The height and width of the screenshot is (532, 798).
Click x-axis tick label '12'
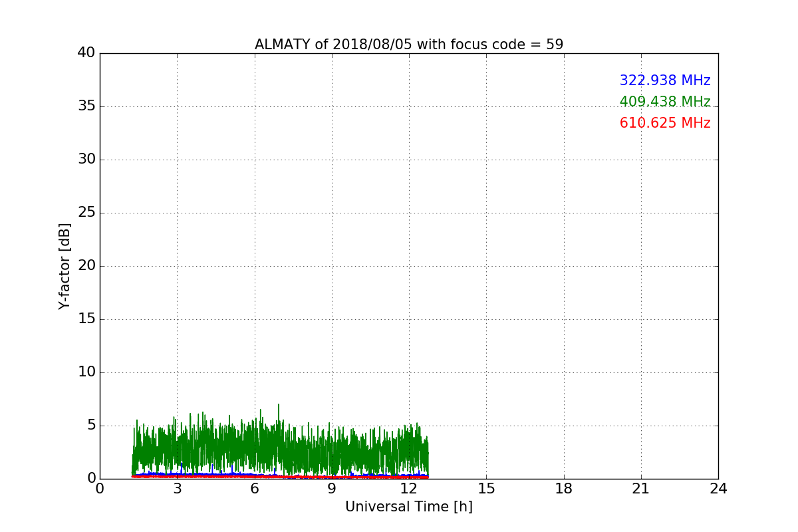(x=409, y=489)
